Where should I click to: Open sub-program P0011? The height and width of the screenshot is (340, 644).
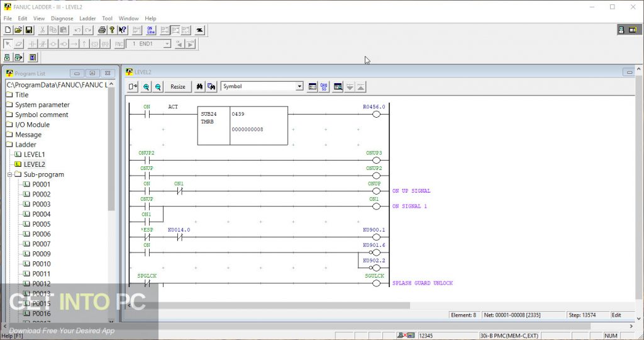(41, 274)
